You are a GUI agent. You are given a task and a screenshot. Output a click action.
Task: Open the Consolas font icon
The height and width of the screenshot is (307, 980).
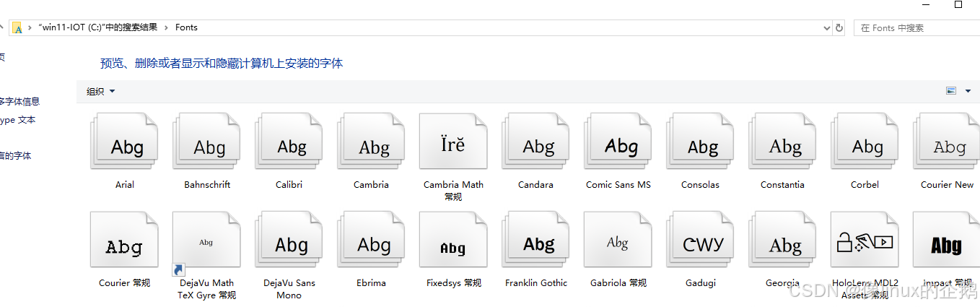pyautogui.click(x=701, y=142)
